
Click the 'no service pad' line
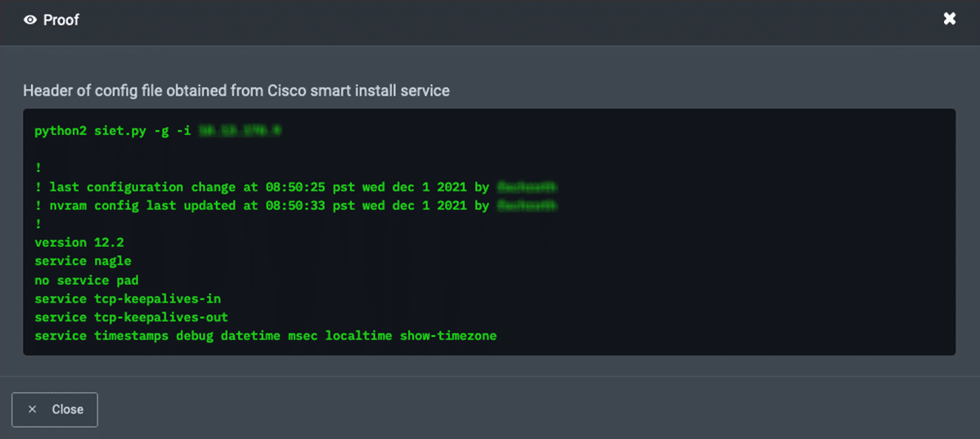click(x=87, y=280)
